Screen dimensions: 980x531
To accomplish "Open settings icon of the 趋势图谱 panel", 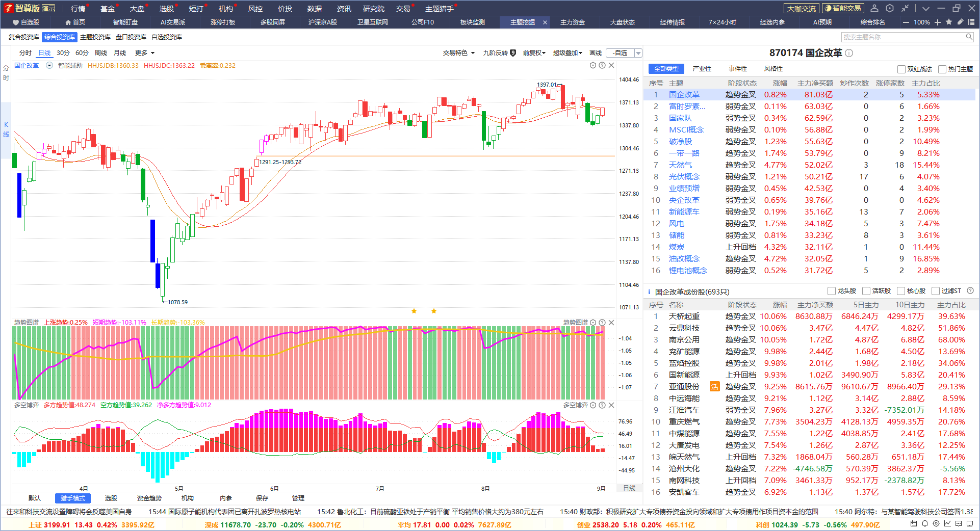I will click(593, 323).
